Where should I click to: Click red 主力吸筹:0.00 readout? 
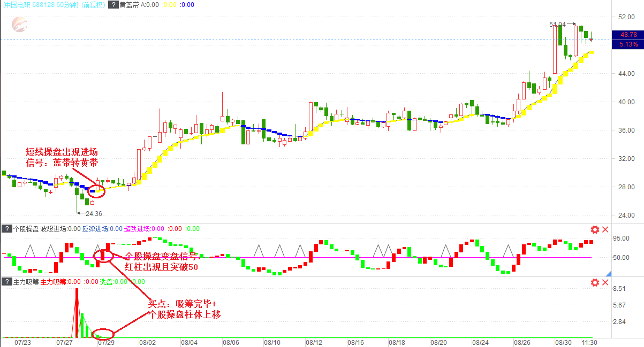(x=60, y=282)
